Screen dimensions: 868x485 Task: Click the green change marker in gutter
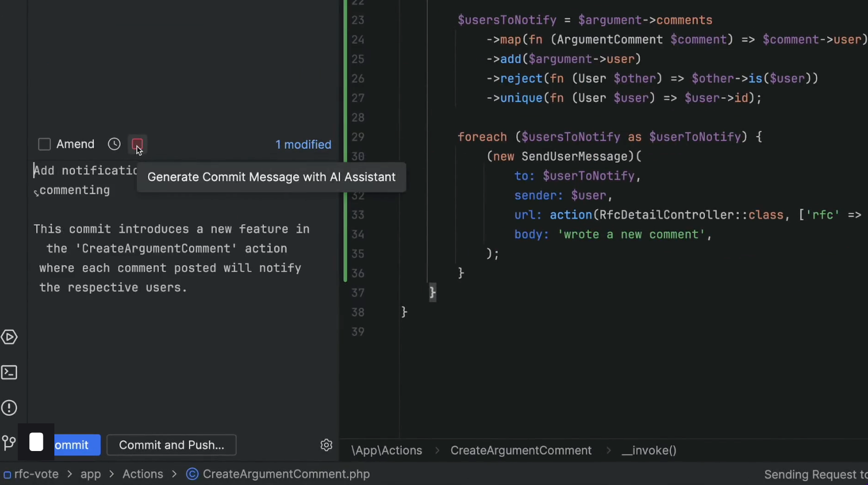345,141
